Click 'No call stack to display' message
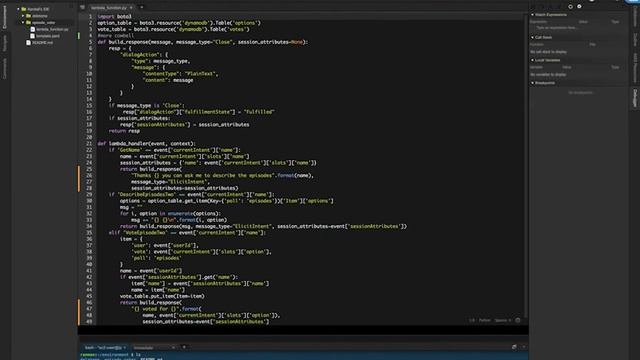 [548, 52]
